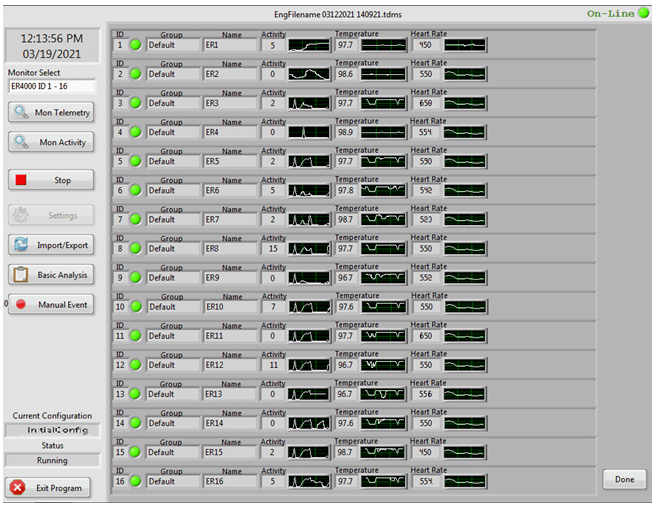Open the Monitor Select ER4000 dropdown
Screen dimensions: 652x505
coord(51,87)
